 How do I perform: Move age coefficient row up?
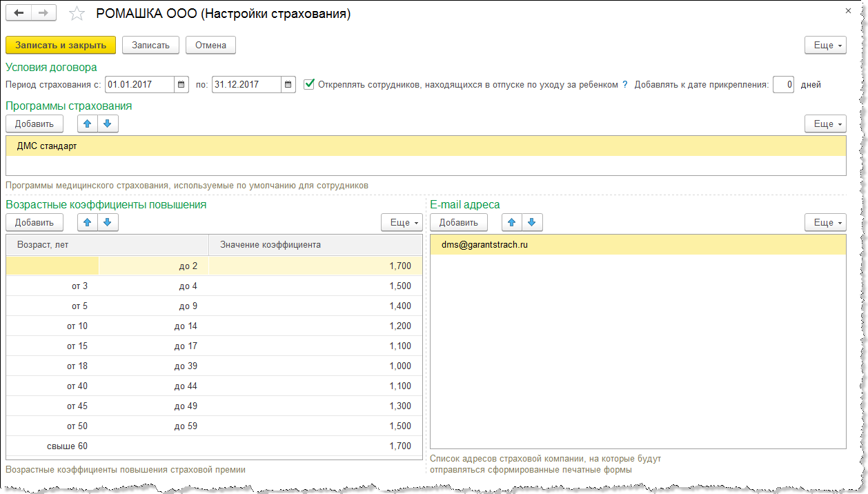tap(87, 222)
